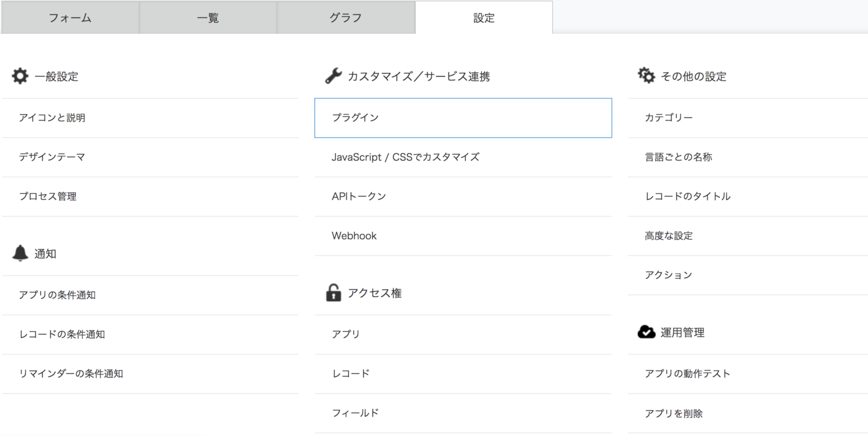The height and width of the screenshot is (436, 868).
Task: Open レコードの条件通知 settings
Action: 62,334
